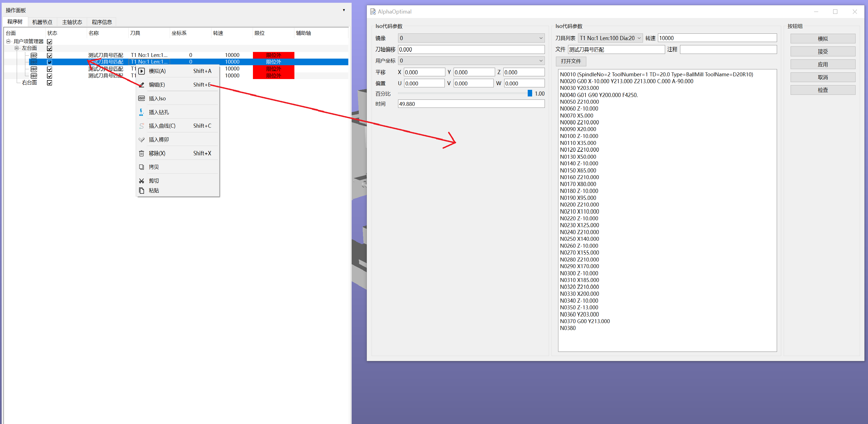Collapse the 左台面 tree node
The image size is (868, 424).
point(17,48)
